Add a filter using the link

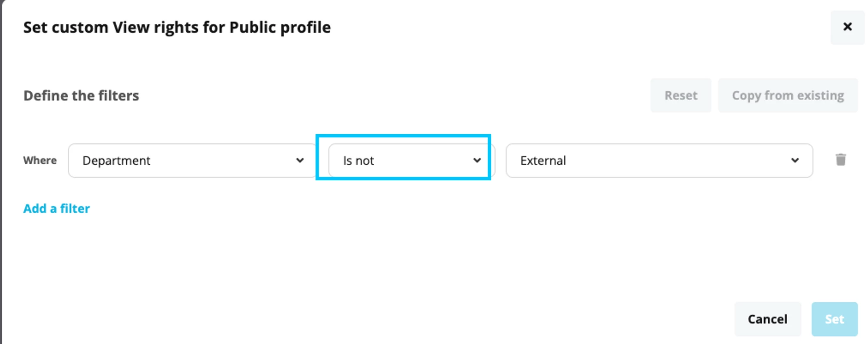point(56,208)
